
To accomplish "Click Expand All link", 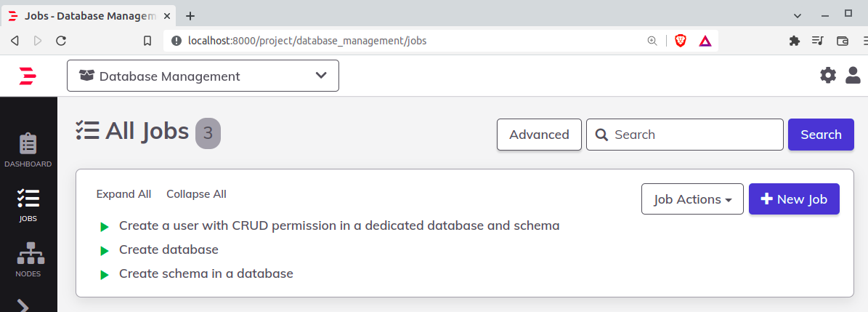I will pyautogui.click(x=123, y=194).
